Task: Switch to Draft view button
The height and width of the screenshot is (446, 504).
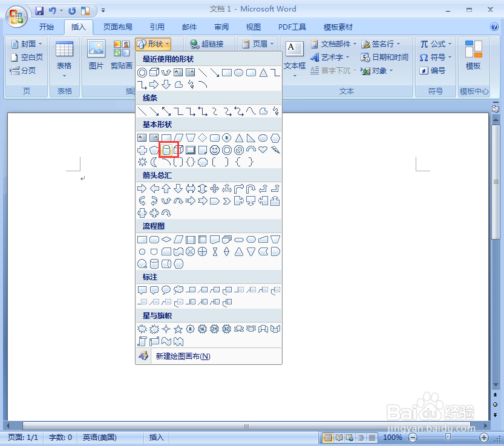Action: (x=372, y=438)
